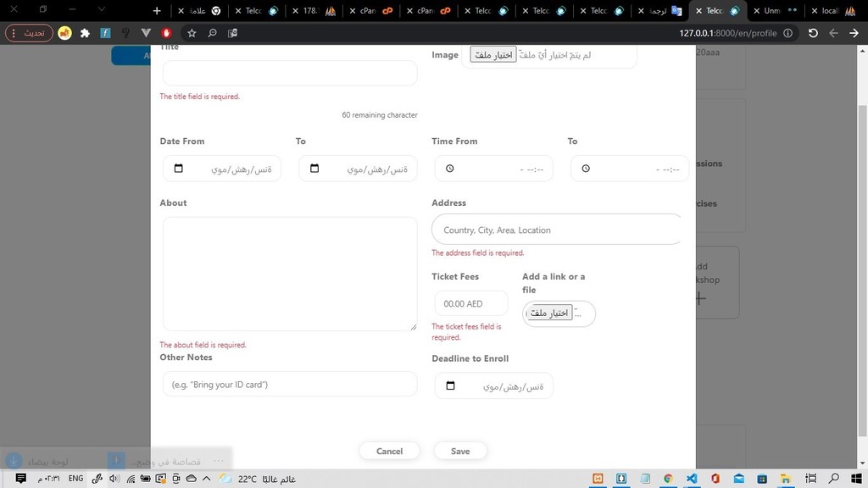868x488 pixels.
Task: Bookmark this page with the star icon
Action: 192,33
